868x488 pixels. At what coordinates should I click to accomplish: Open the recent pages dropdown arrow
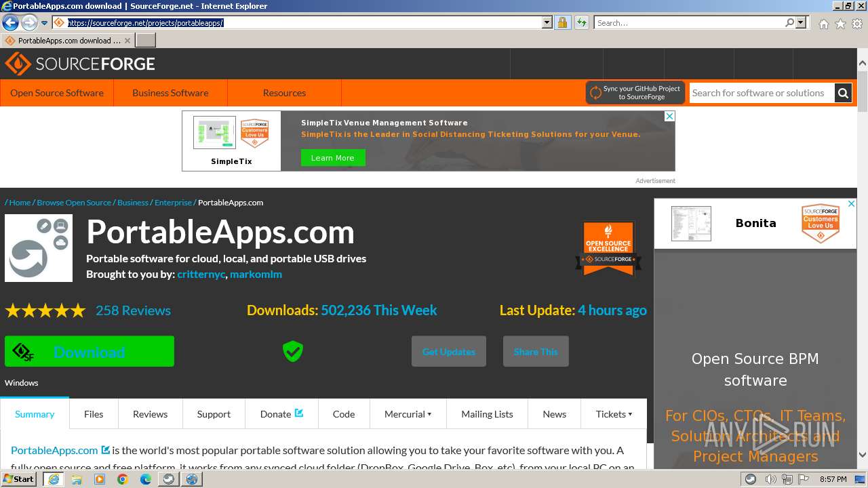[45, 23]
